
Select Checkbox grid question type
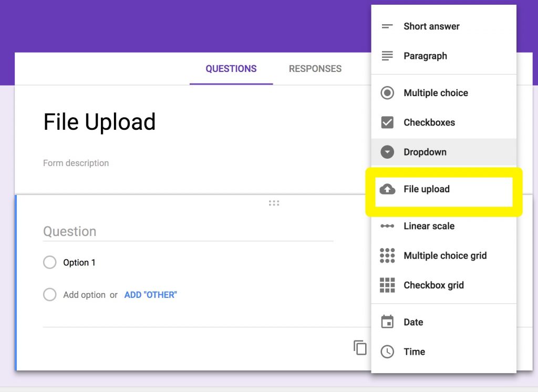pyautogui.click(x=443, y=285)
